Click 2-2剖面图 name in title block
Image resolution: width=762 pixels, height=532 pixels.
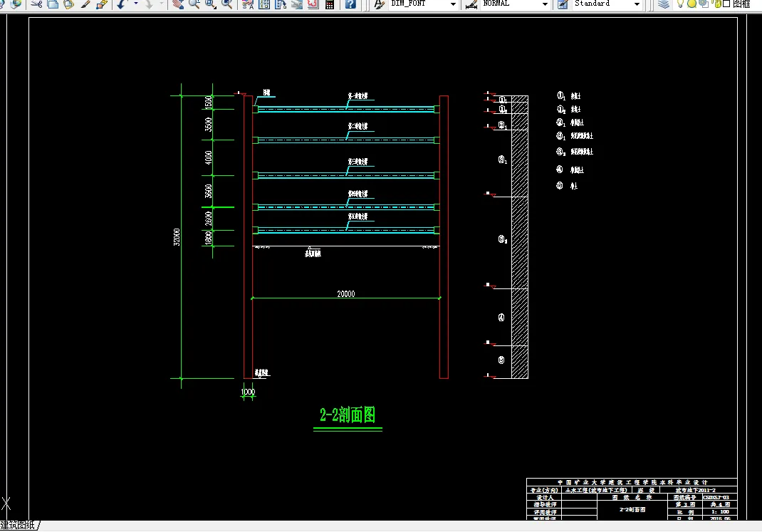coord(632,510)
